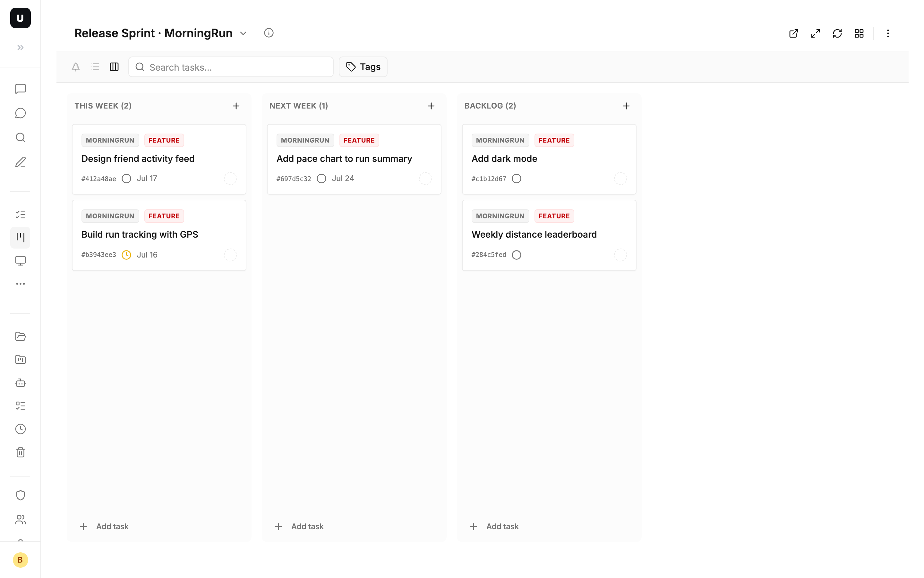Toggle status circle on Design friend activity feed
The height and width of the screenshot is (578, 924).
tap(126, 179)
